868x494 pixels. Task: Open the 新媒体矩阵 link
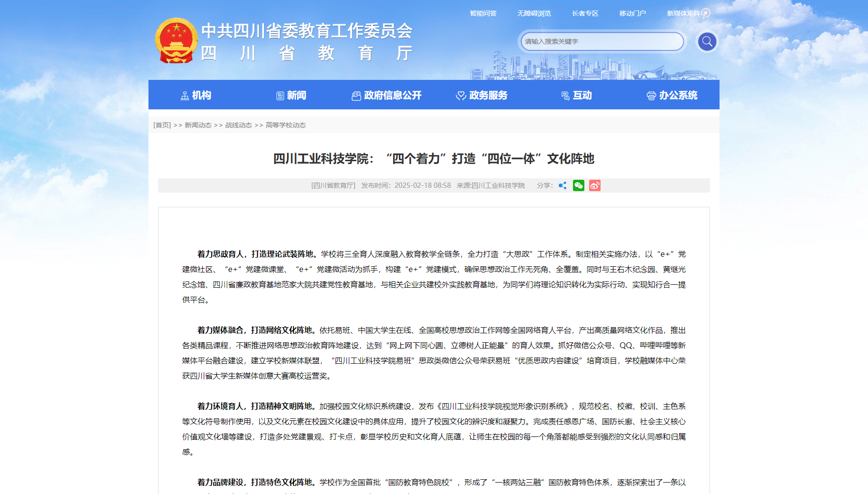(x=683, y=13)
